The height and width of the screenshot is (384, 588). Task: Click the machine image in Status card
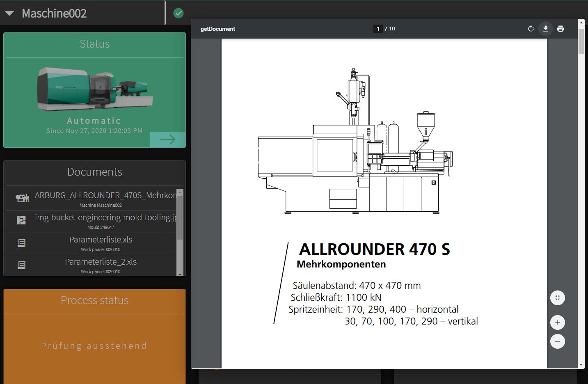95,89
